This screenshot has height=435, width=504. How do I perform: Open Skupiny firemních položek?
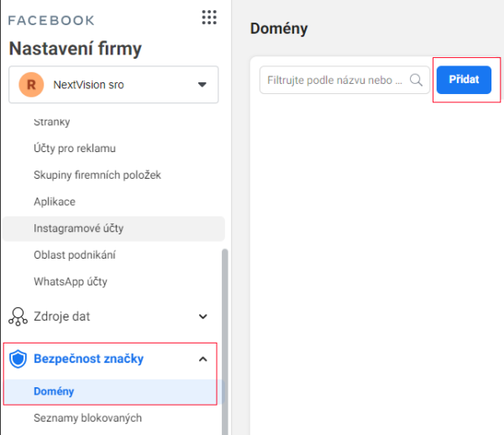click(97, 175)
